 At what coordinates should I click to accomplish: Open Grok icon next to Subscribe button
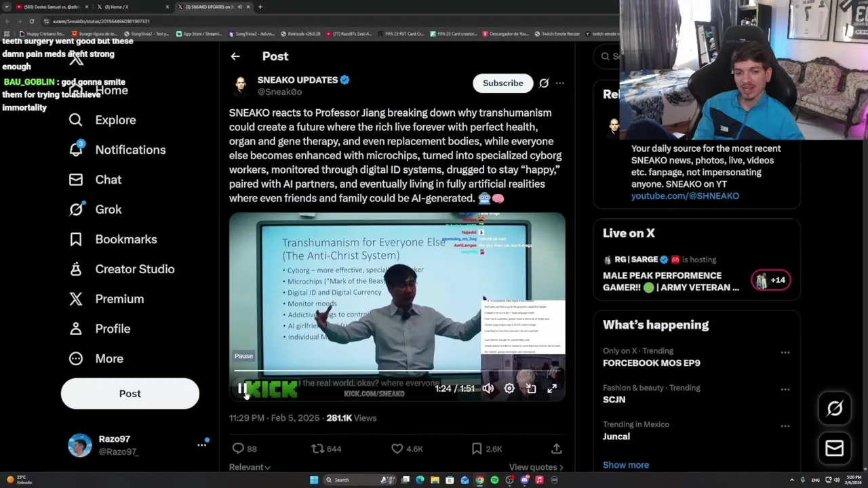point(544,83)
